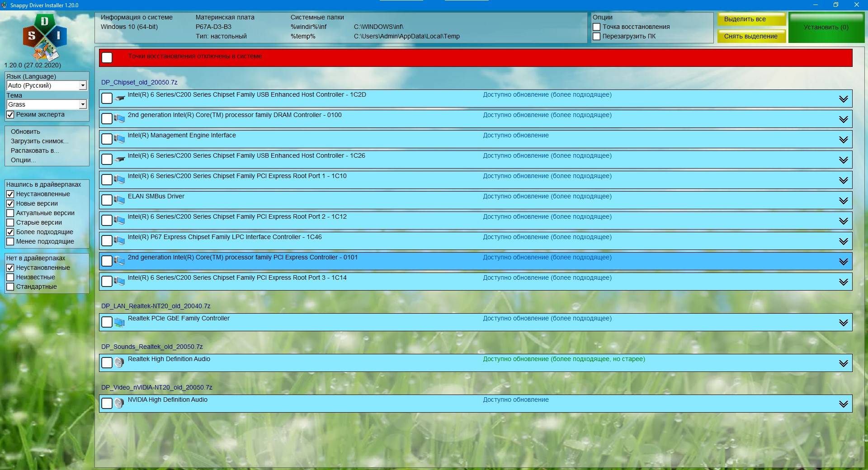The image size is (868, 470).
Task: Expand NVIDIA High Definition Audio row
Action: (x=843, y=404)
